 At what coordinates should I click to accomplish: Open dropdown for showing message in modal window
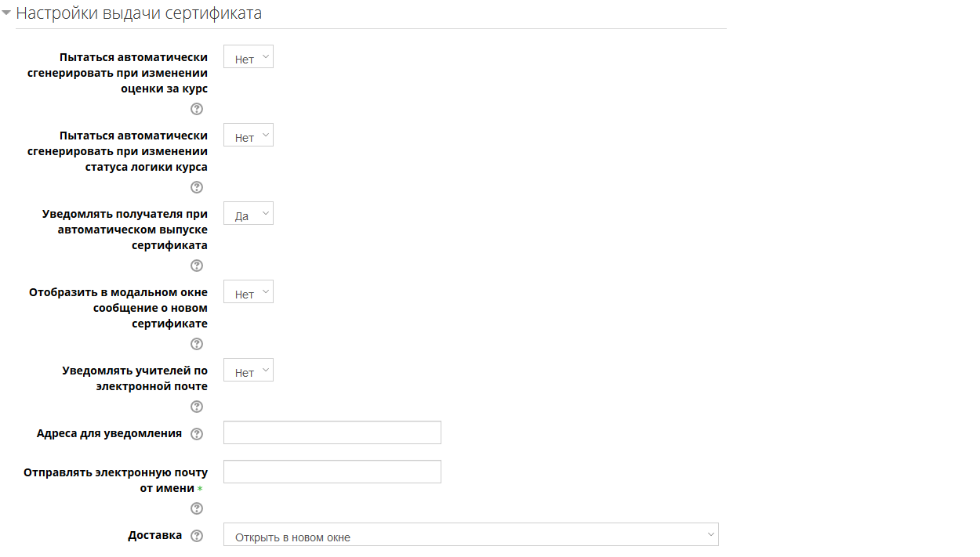(249, 292)
